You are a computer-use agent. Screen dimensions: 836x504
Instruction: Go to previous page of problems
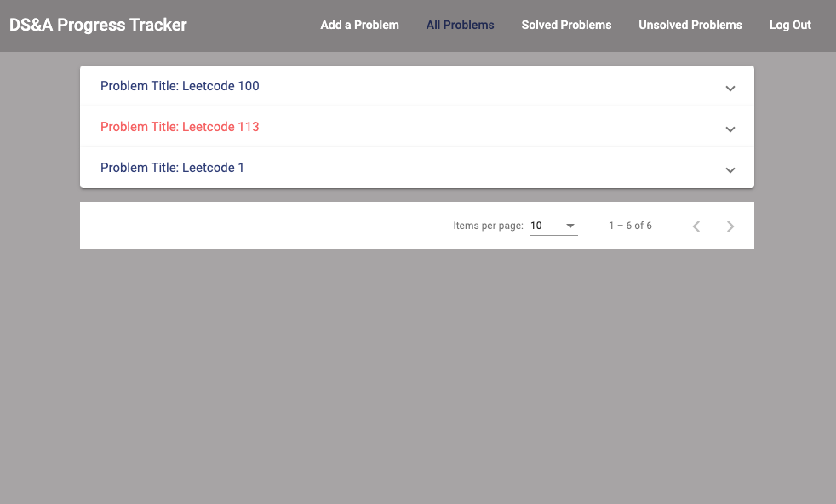click(x=696, y=226)
